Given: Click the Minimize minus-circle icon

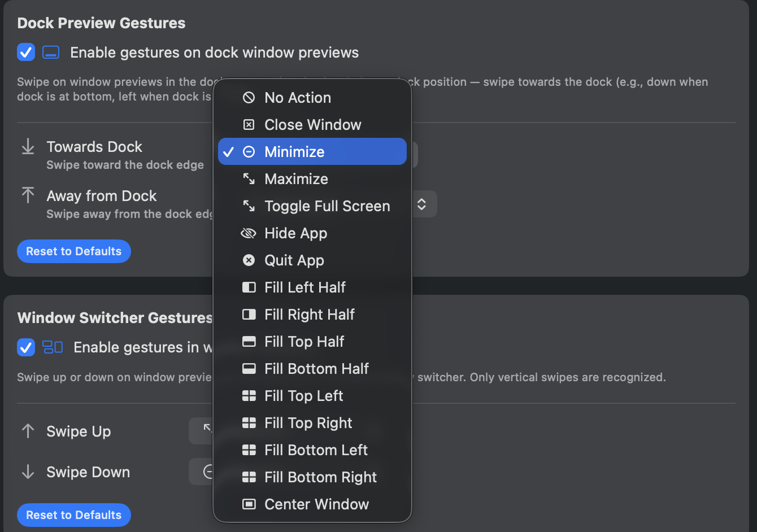Looking at the screenshot, I should (249, 151).
